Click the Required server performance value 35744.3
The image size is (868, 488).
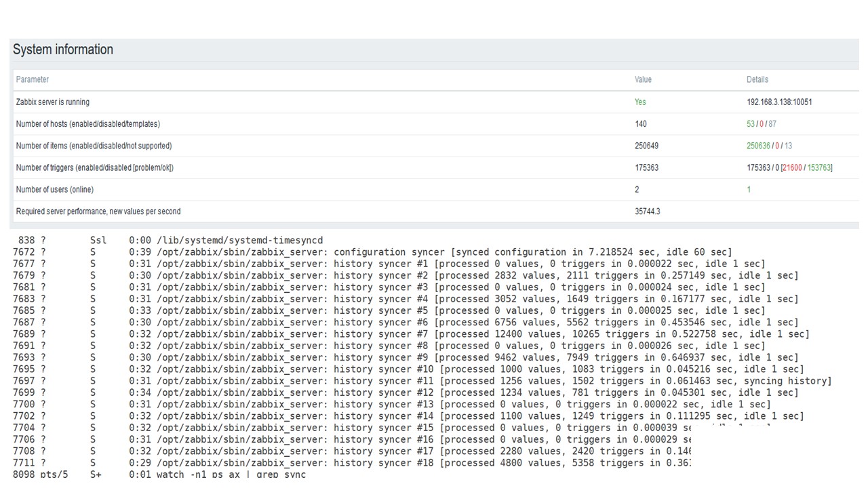coord(647,211)
